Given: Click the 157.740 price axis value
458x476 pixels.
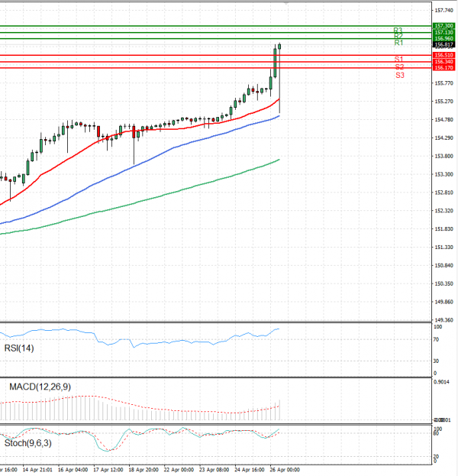Looking at the screenshot, I should coord(443,11).
